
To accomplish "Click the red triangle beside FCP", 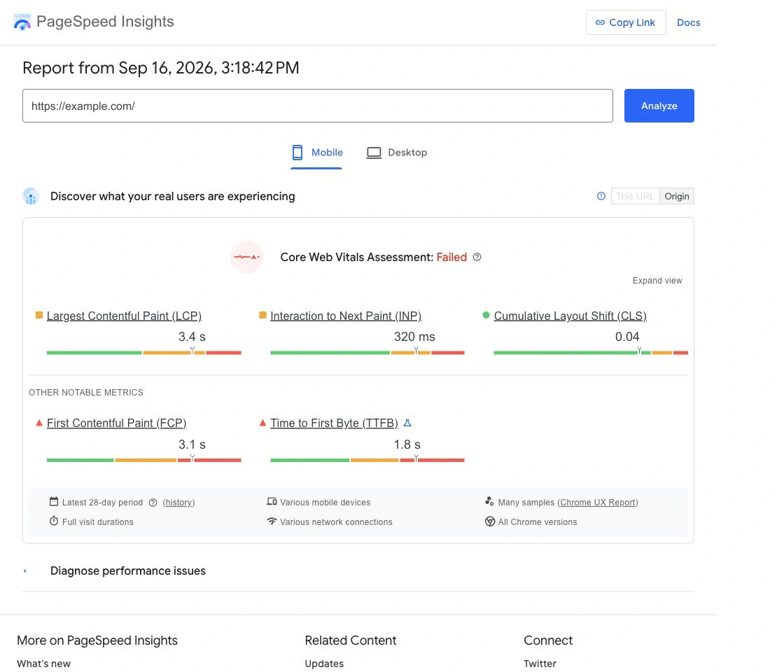I will click(39, 423).
